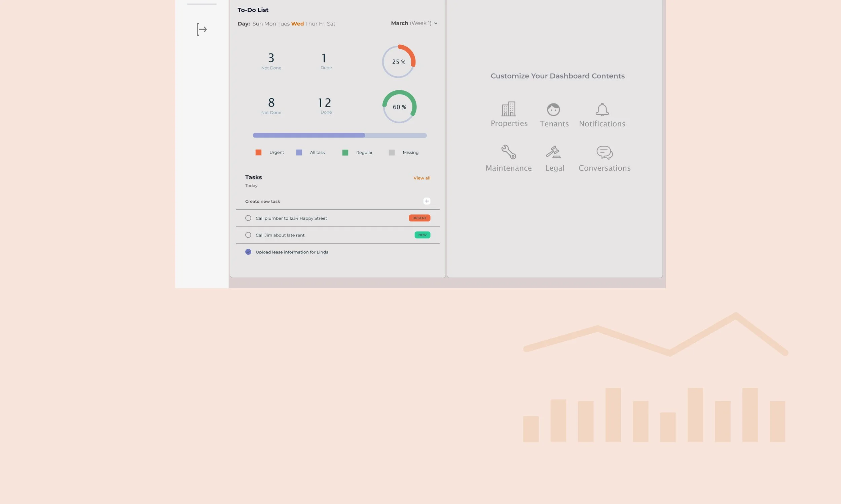This screenshot has width=841, height=504.
Task: Click the plus icon to create new task
Action: coord(427,201)
